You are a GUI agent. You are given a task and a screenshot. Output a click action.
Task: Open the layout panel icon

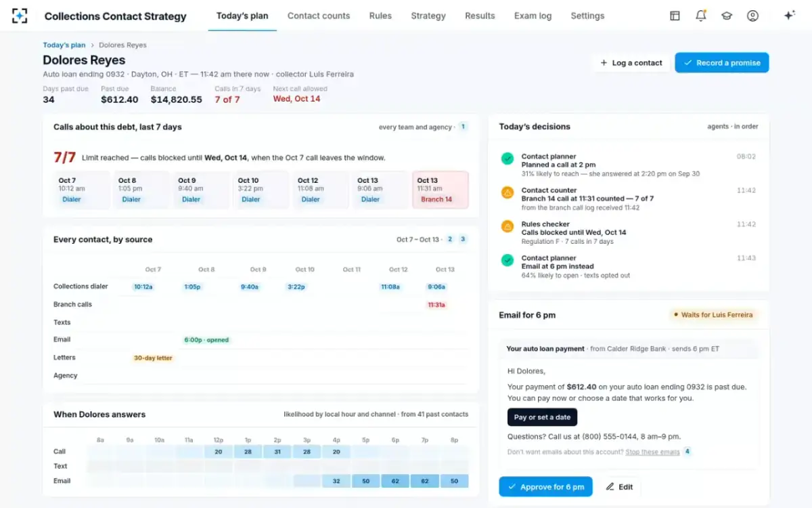pyautogui.click(x=675, y=16)
